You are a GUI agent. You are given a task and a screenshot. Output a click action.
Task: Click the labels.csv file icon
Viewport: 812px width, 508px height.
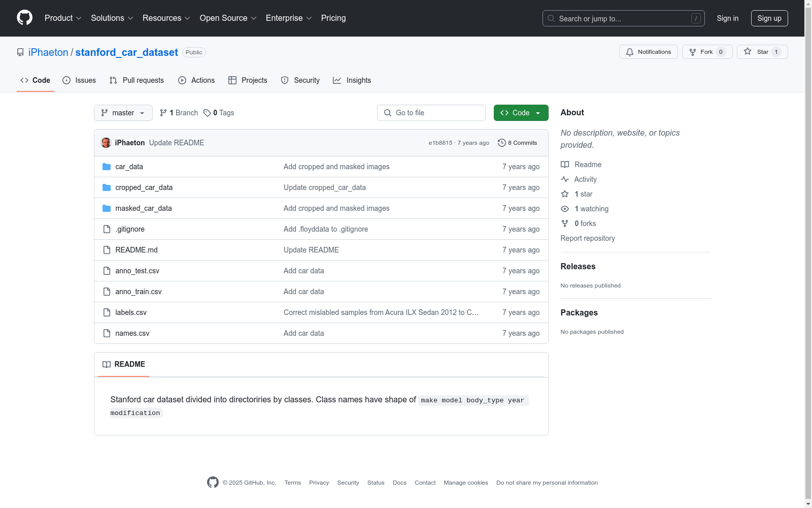tap(107, 312)
